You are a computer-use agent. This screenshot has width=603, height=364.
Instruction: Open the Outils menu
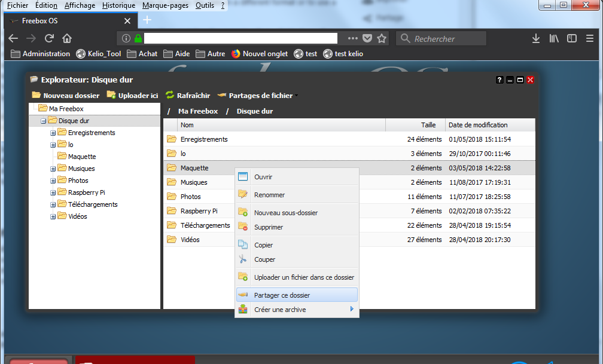coord(205,5)
